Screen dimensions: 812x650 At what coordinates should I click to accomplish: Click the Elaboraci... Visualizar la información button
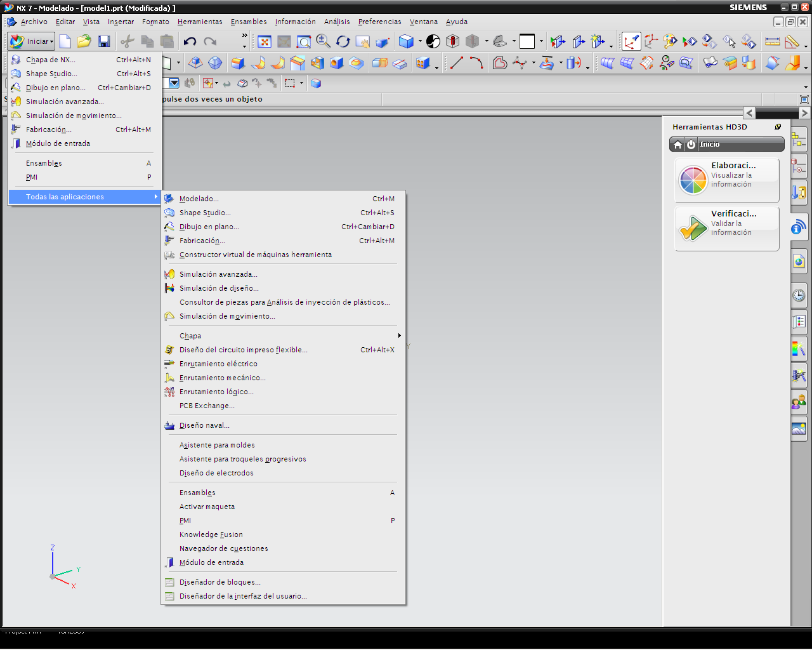click(727, 180)
